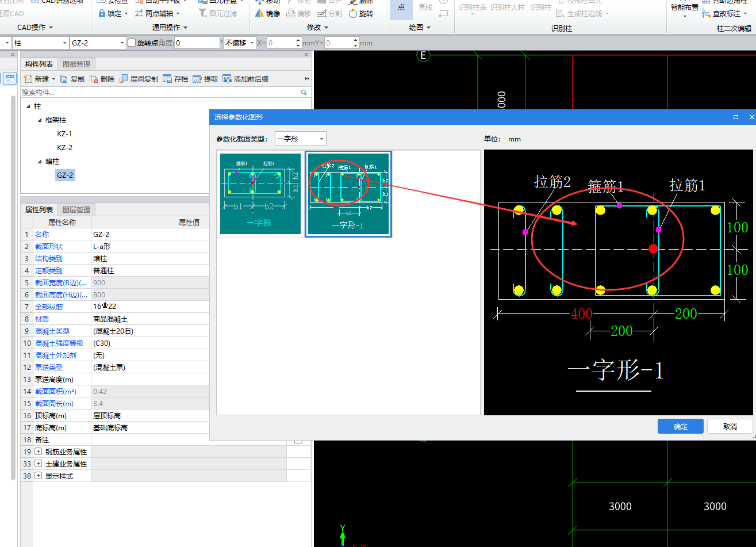
Task: Select the 镜像 mirror tool
Action: (x=267, y=13)
